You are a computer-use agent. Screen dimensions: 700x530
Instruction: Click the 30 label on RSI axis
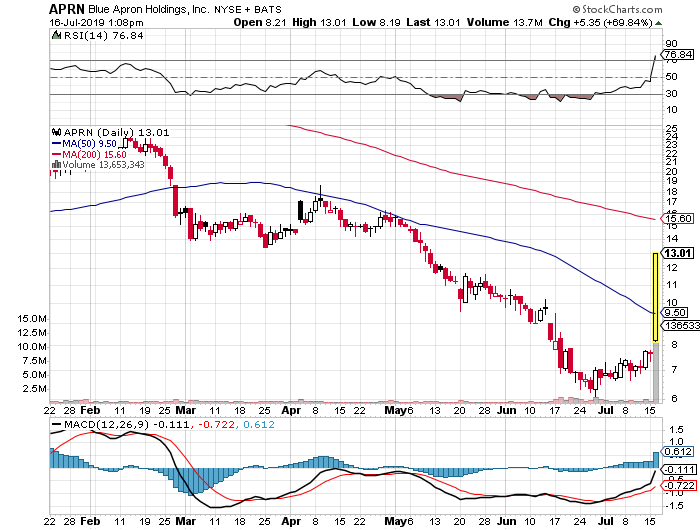pos(671,94)
